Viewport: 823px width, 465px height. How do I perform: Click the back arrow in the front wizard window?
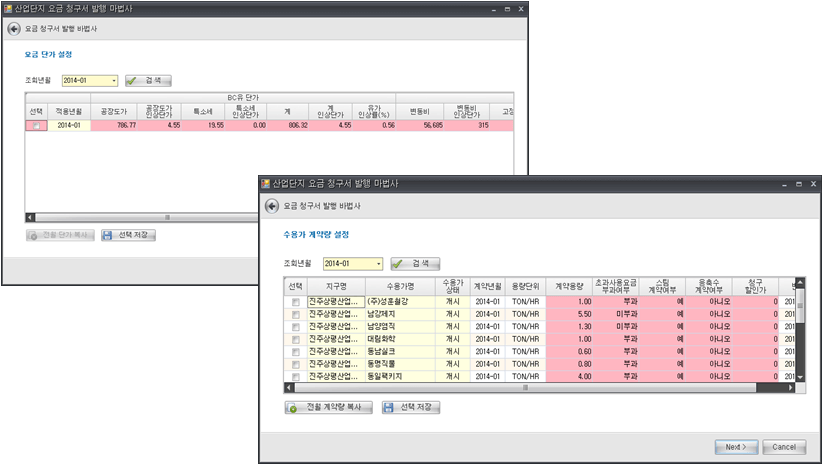pyautogui.click(x=272, y=205)
